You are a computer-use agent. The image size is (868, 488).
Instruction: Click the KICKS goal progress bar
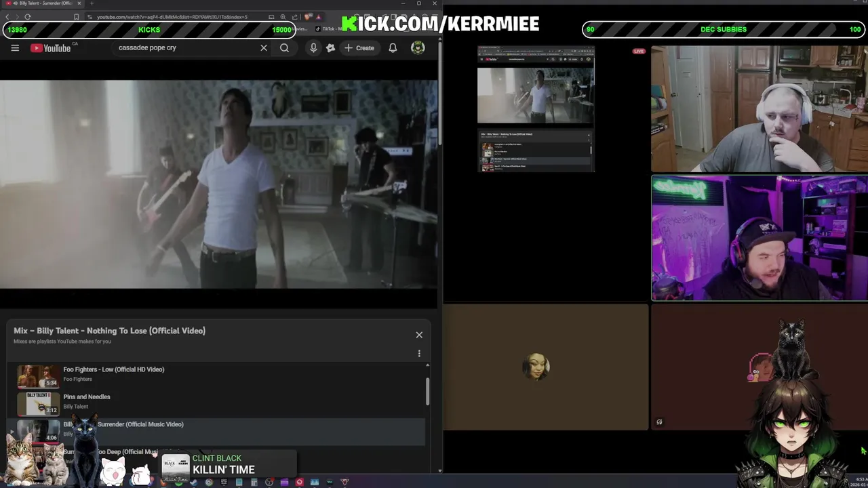[x=149, y=30]
